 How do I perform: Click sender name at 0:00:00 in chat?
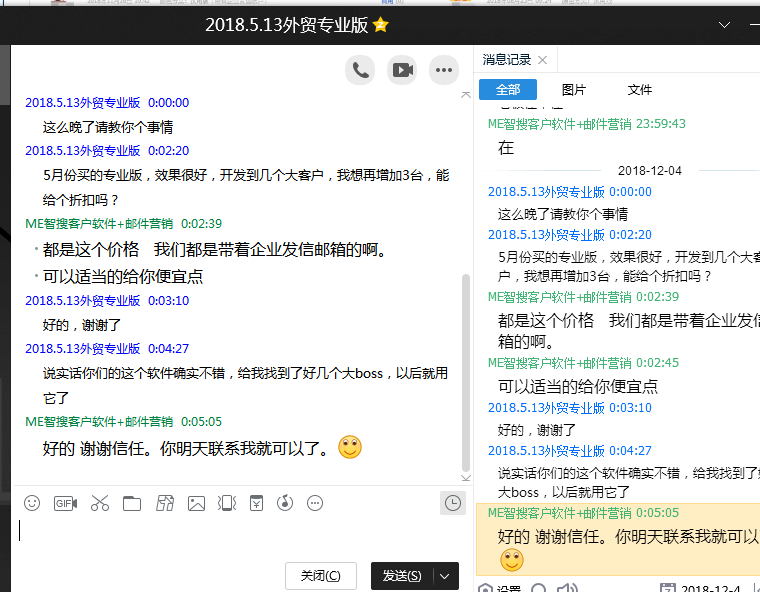coord(82,103)
